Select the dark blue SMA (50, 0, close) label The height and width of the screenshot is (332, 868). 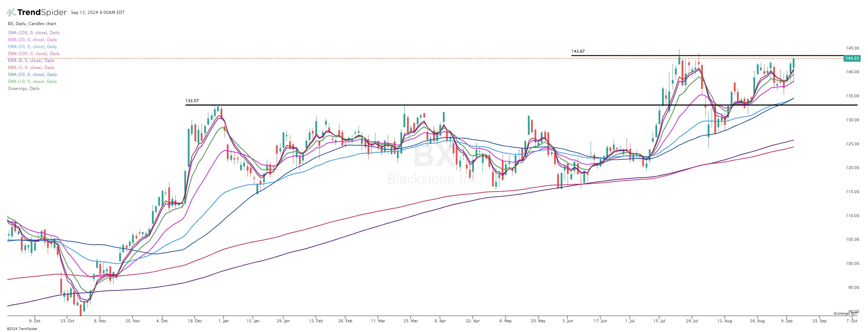point(32,75)
